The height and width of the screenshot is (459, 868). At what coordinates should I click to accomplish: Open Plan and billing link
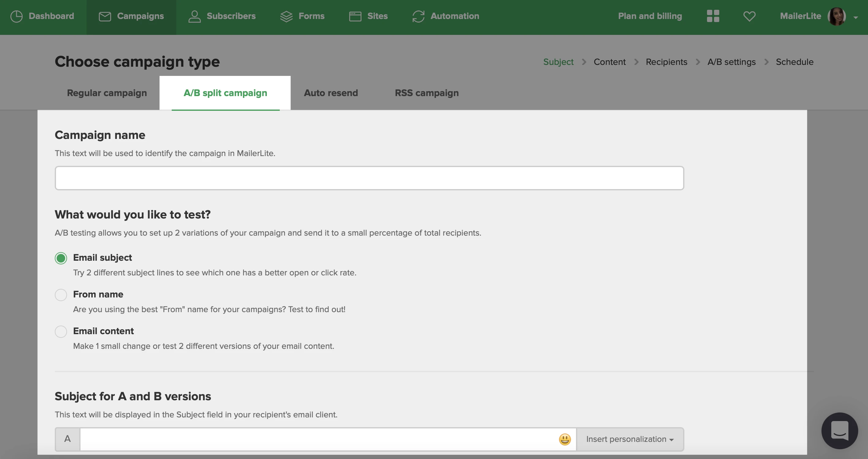(650, 16)
